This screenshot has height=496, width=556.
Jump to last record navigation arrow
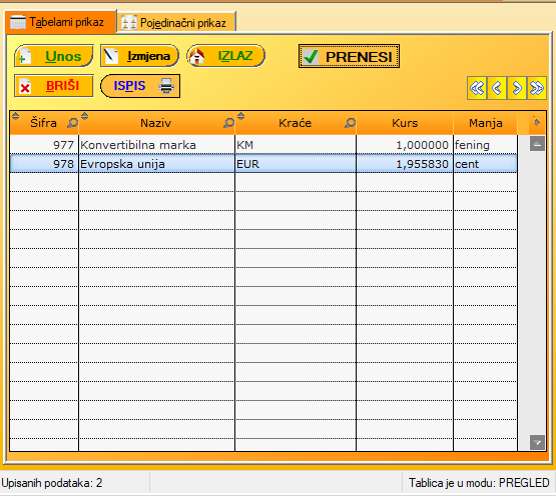tap(536, 88)
